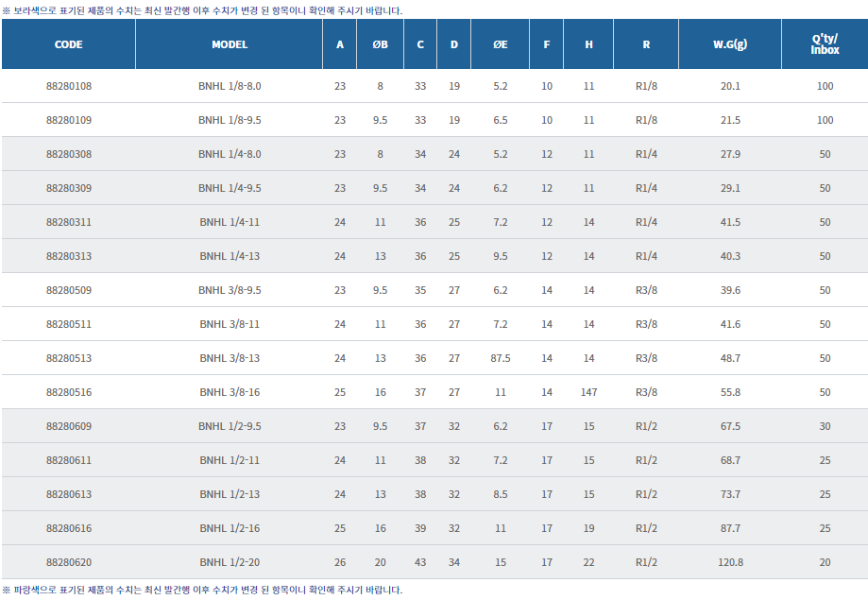The image size is (868, 600).
Task: Click the CODE column header
Action: pyautogui.click(x=68, y=44)
